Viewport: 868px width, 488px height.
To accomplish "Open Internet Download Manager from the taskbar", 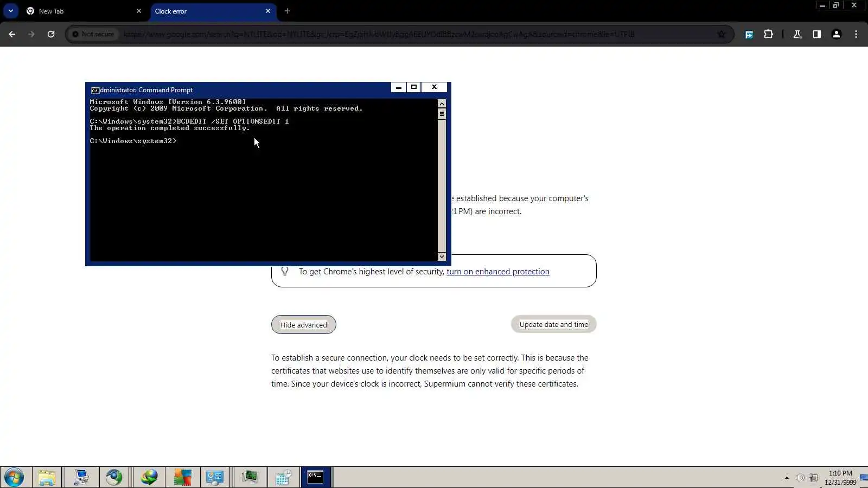I will [x=149, y=478].
